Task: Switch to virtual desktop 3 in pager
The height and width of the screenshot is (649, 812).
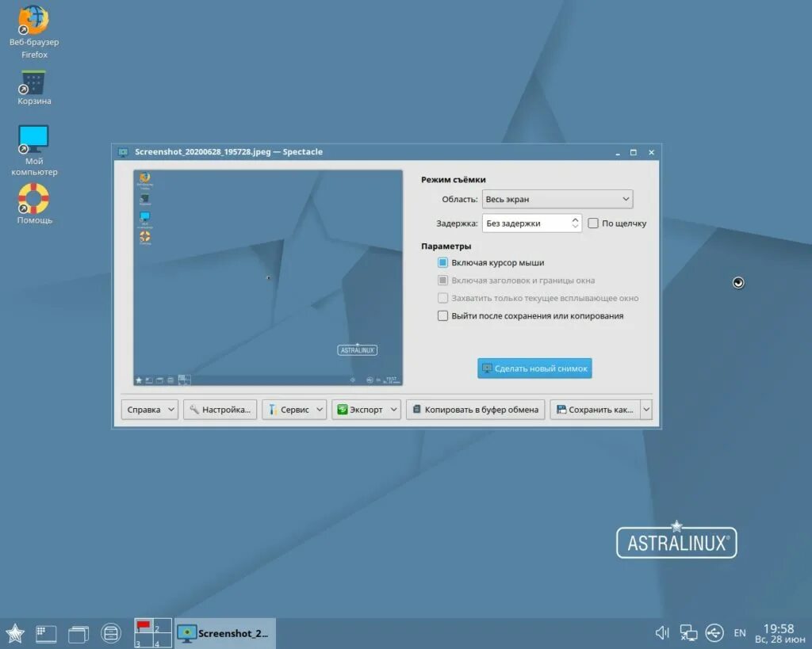Action: pyautogui.click(x=144, y=641)
